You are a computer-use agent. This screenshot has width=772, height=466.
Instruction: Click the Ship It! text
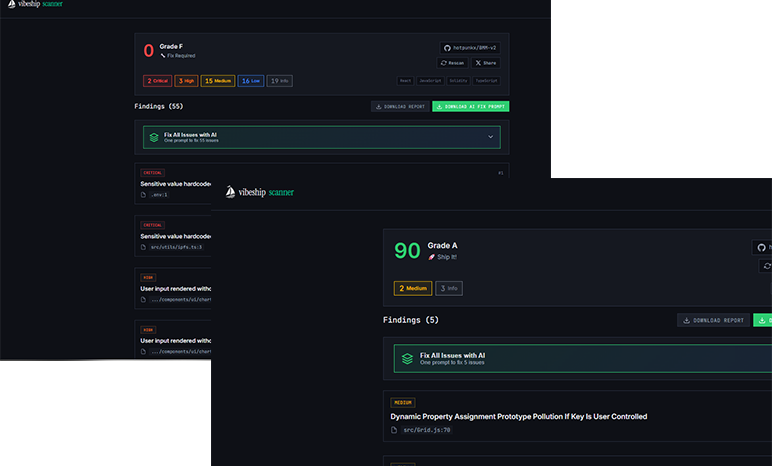pos(447,257)
